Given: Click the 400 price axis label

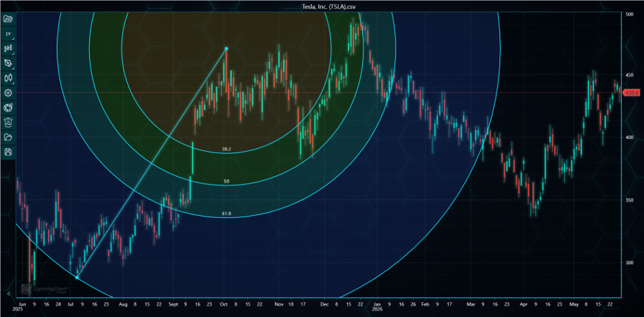Looking at the screenshot, I should pos(629,137).
